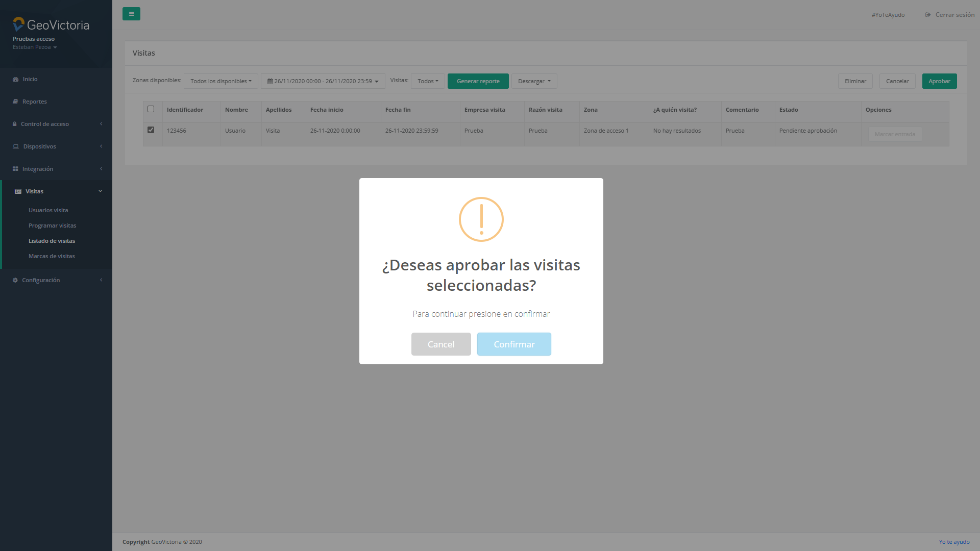Click the Dispositivos laptop icon
This screenshot has height=551, width=980.
[16, 146]
